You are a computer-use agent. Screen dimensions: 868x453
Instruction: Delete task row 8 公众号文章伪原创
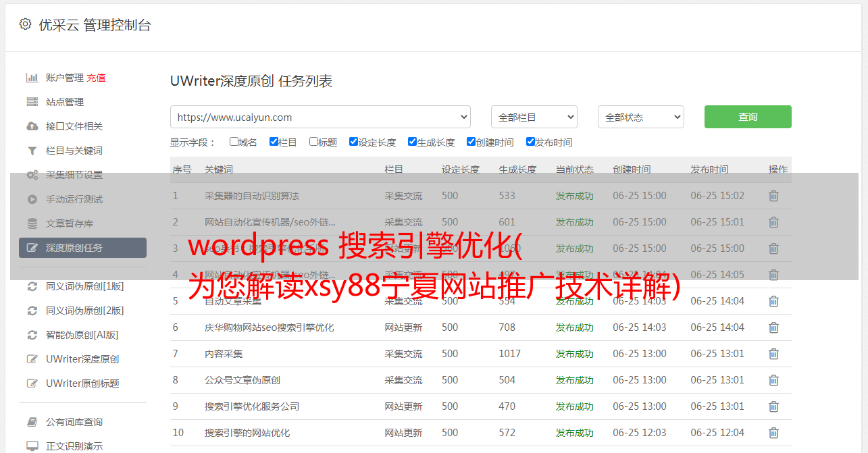pyautogui.click(x=773, y=380)
